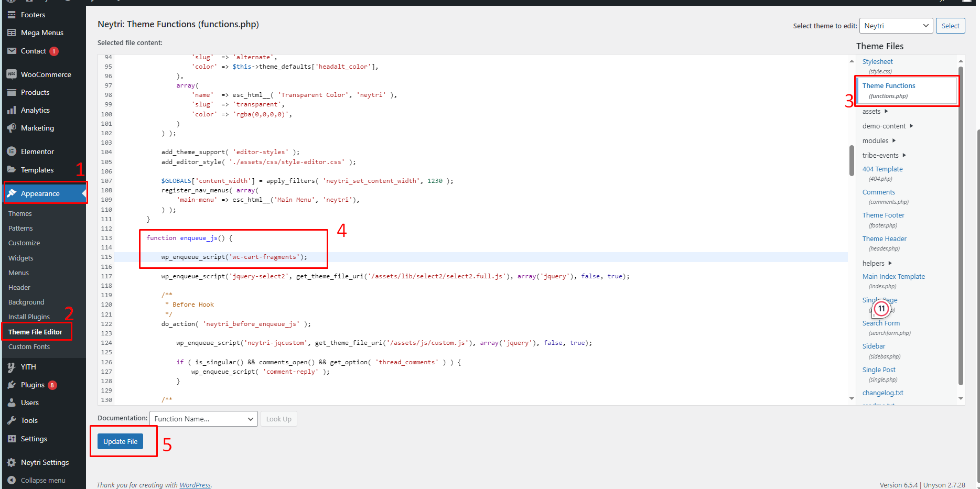The width and height of the screenshot is (980, 489).
Task: Open the Custom Fonts submenu item
Action: (x=29, y=346)
